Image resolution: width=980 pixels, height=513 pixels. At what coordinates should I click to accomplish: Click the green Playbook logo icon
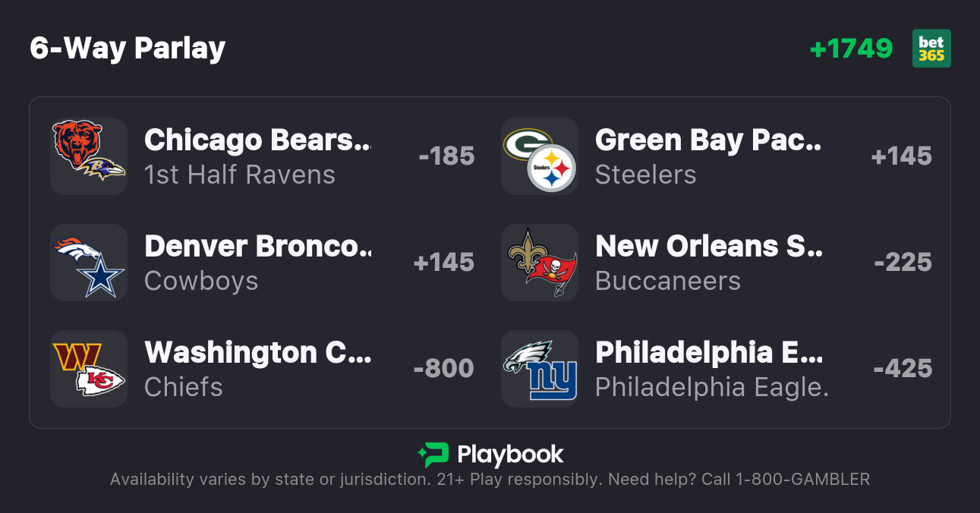pos(433,455)
